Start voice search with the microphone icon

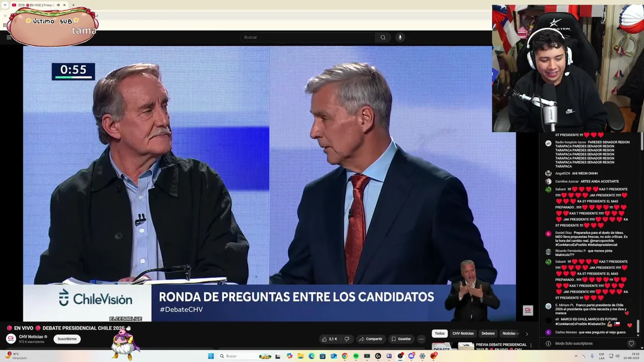[400, 37]
